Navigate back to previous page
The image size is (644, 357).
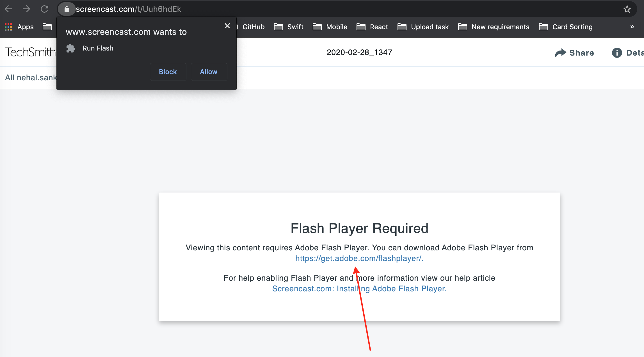[x=9, y=9]
